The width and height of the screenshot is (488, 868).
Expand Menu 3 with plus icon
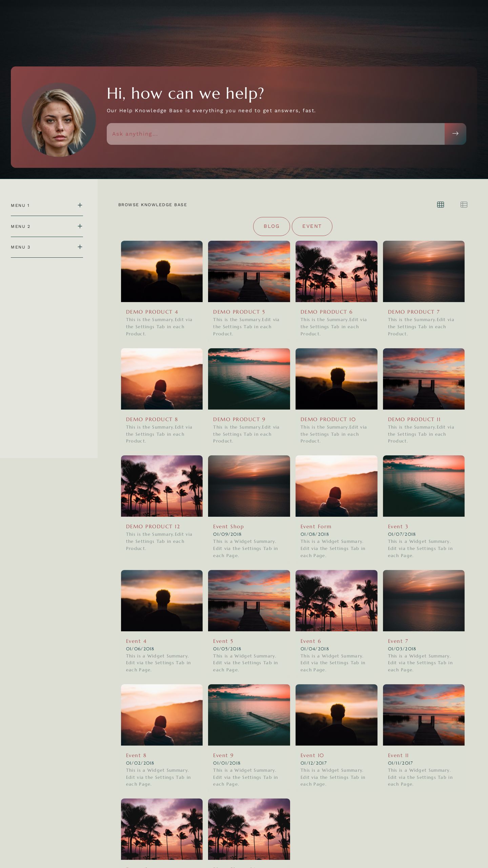(80, 247)
